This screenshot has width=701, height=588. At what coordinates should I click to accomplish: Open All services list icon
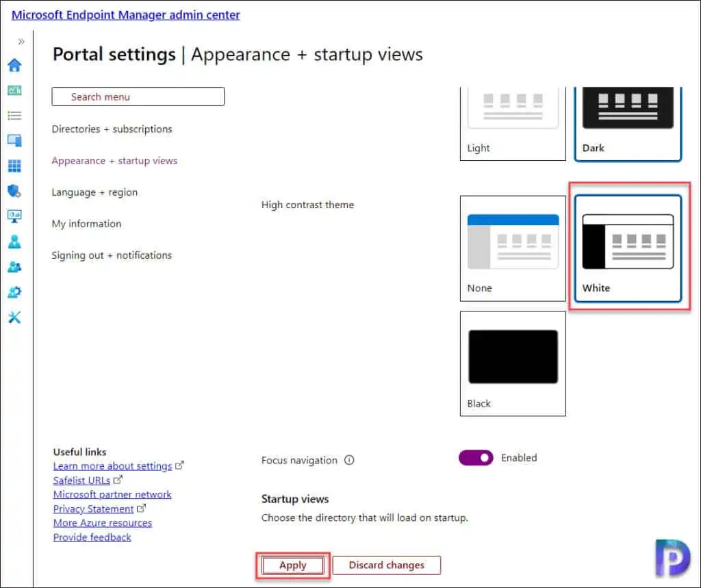coord(14,116)
